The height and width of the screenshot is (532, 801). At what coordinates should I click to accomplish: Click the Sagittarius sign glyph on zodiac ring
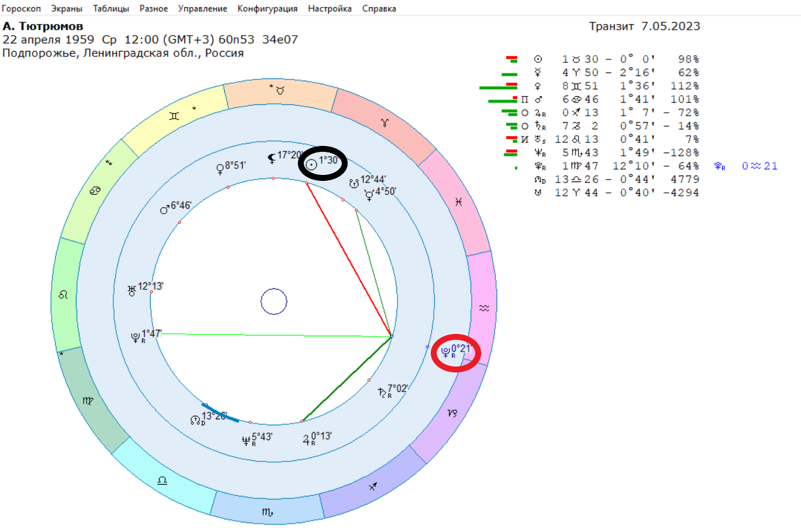click(x=373, y=487)
